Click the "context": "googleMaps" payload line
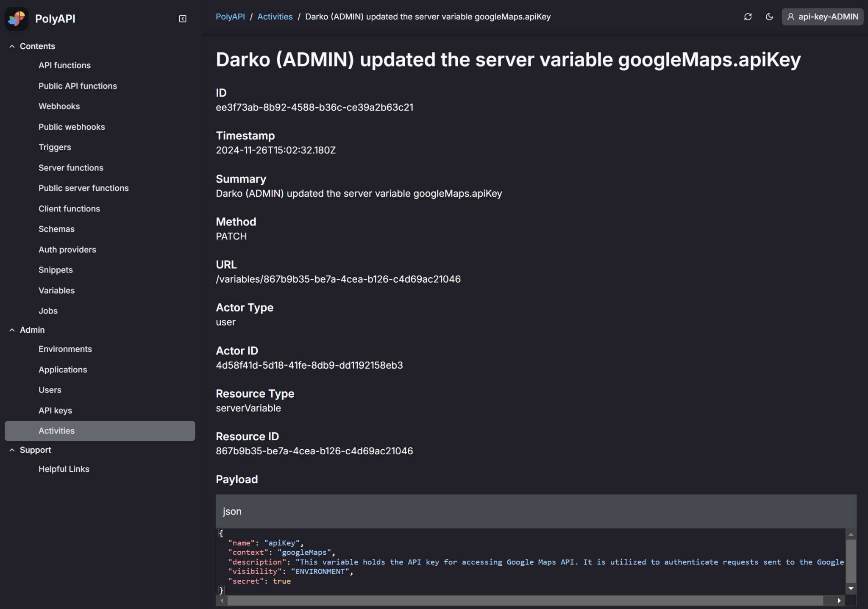 pyautogui.click(x=281, y=552)
